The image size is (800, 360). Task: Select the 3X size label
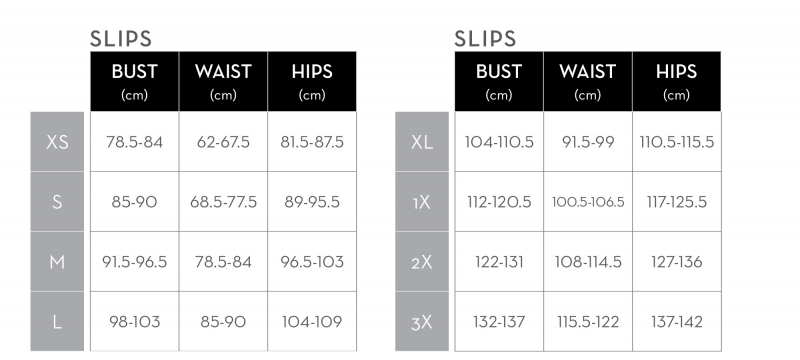422,322
